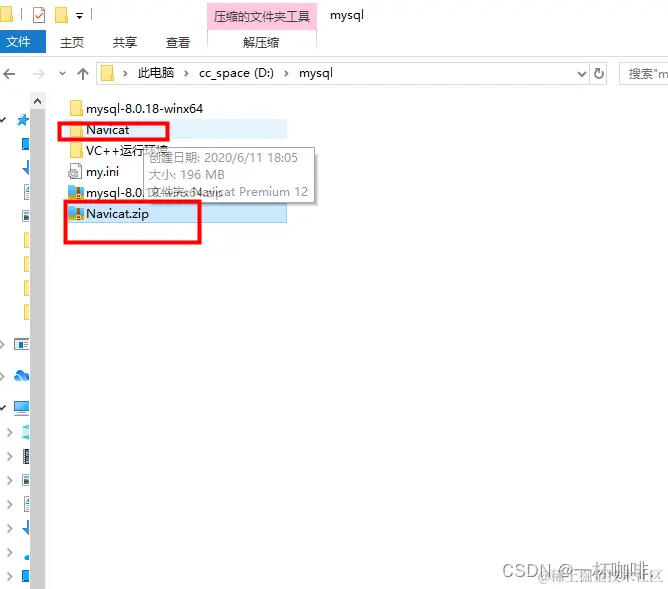Click the Navicat.zip archive icon

(x=76, y=213)
